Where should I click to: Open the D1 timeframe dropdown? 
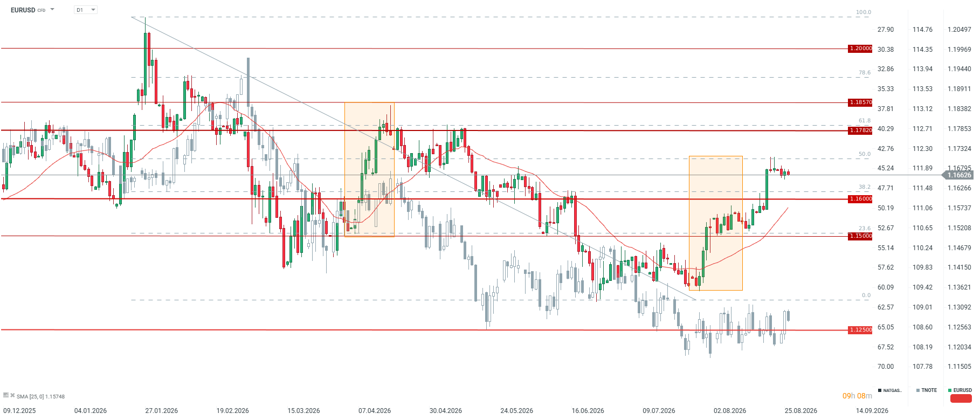[x=86, y=10]
